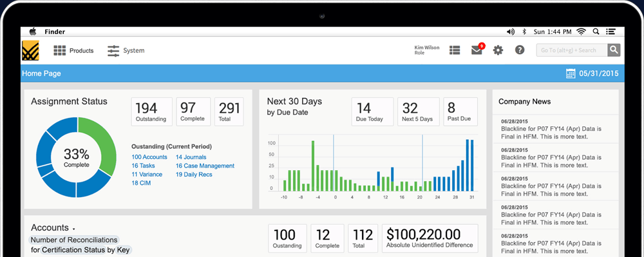644x257 pixels.
Task: Click the BlackLine logo icon
Action: pos(30,51)
